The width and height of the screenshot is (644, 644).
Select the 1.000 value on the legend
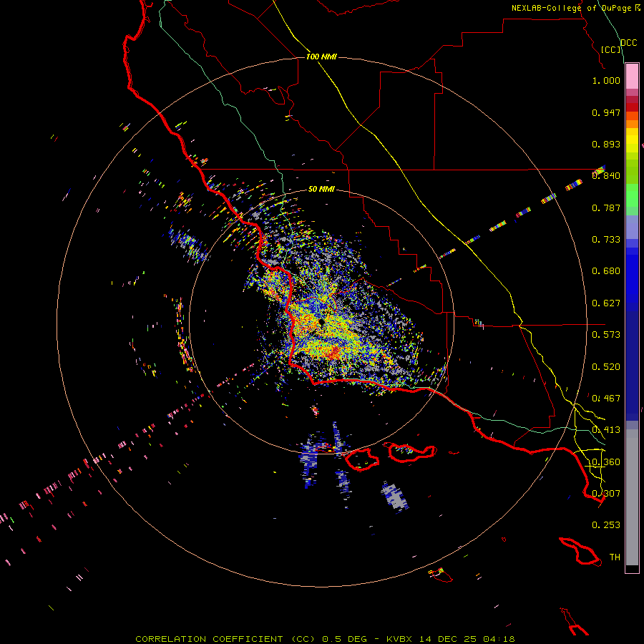[x=606, y=80]
